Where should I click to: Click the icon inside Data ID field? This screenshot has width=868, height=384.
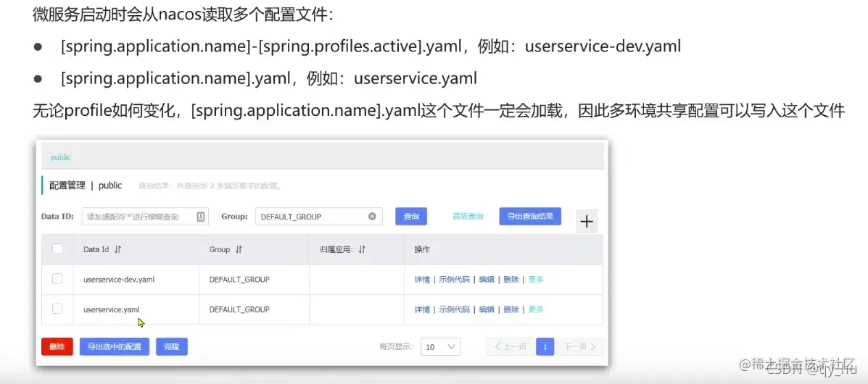(200, 217)
